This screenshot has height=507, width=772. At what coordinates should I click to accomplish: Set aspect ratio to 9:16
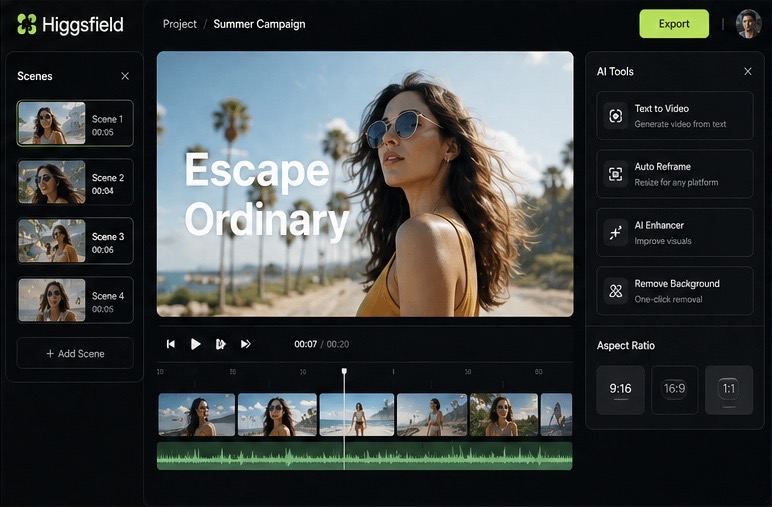[620, 389]
